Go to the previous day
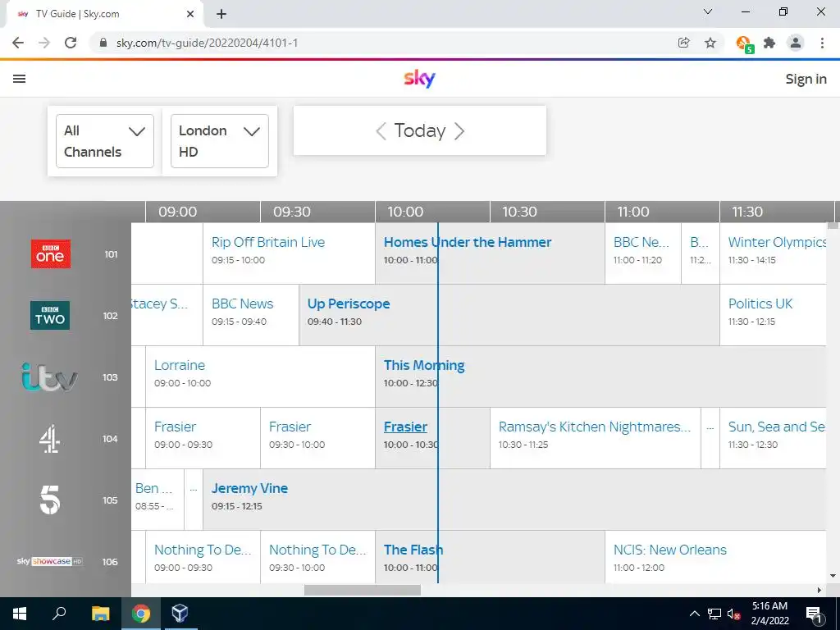The width and height of the screenshot is (840, 630). pyautogui.click(x=381, y=130)
